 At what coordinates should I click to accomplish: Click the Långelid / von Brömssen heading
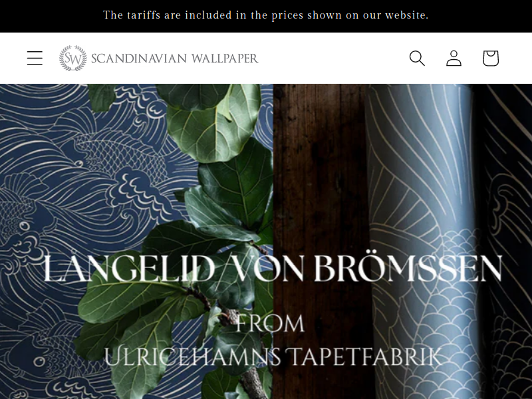[x=273, y=267]
